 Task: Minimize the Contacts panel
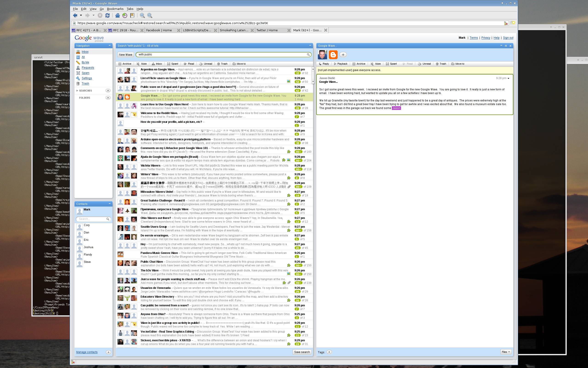tap(110, 204)
